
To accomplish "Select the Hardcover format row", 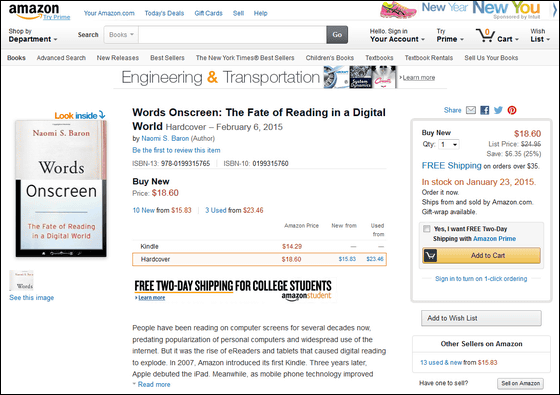I will (259, 259).
